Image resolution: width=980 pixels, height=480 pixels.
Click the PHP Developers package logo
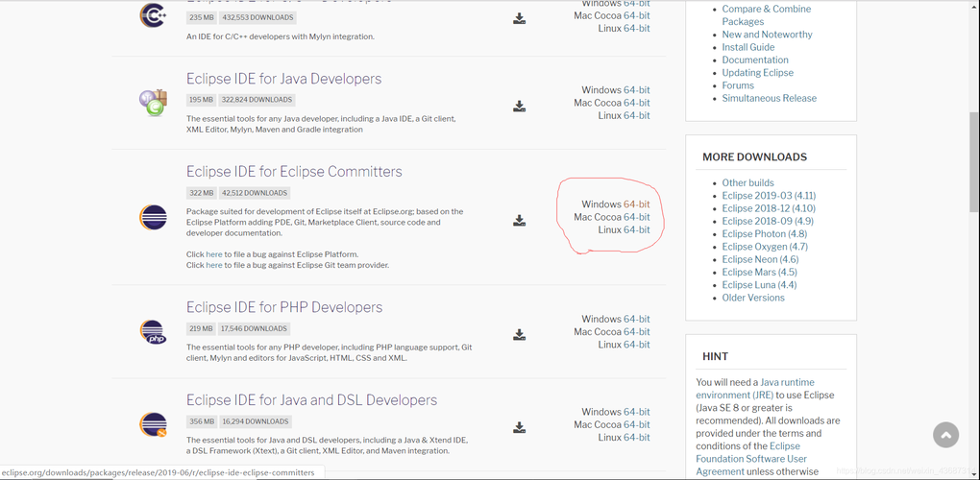click(153, 331)
